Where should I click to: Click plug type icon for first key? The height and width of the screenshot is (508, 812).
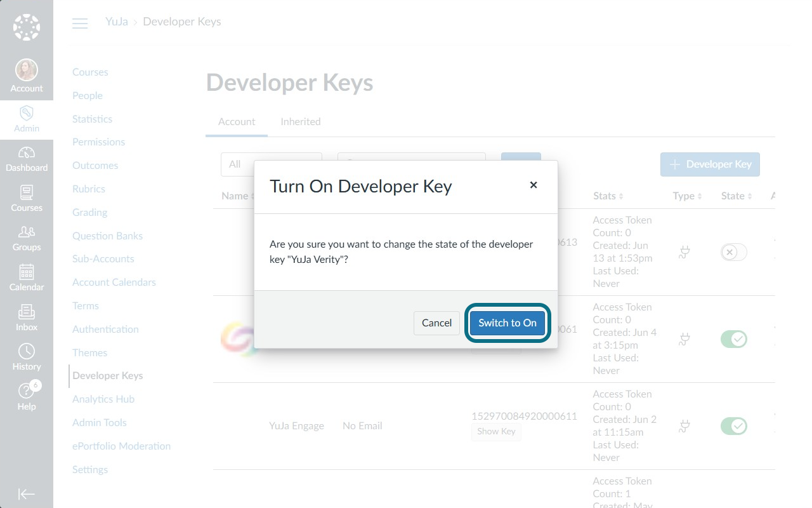click(x=684, y=253)
